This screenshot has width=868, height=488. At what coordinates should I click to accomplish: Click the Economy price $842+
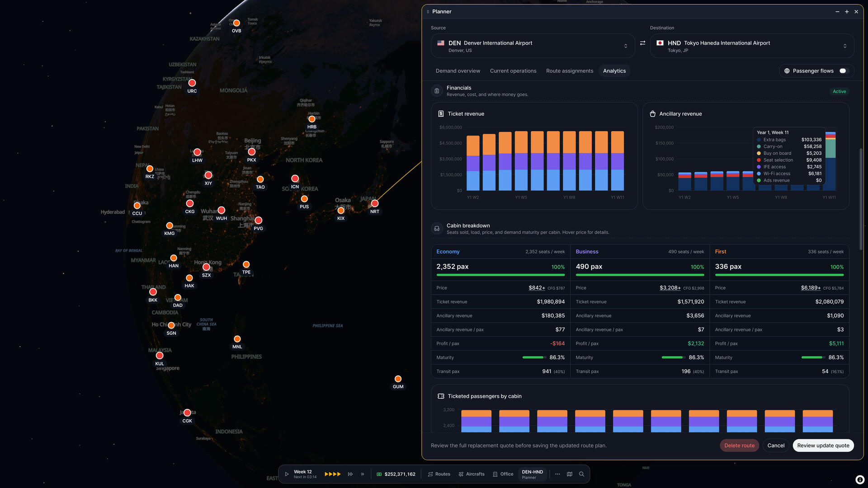(537, 288)
